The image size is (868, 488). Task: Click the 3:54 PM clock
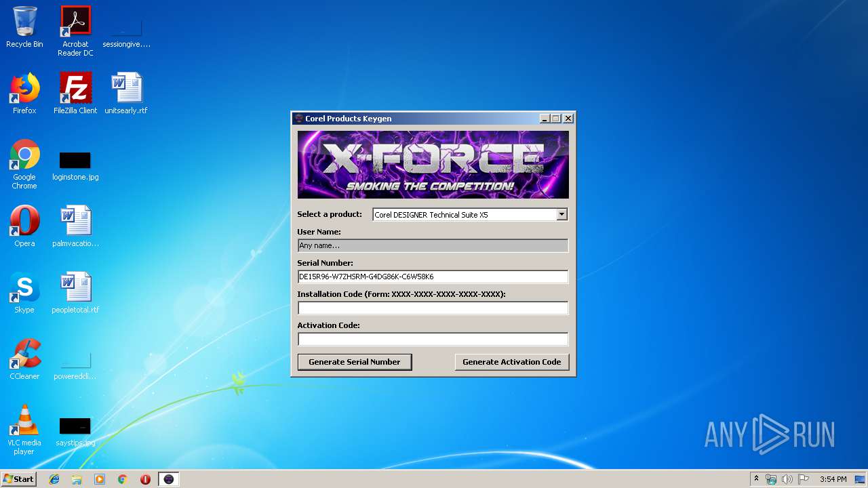833,479
